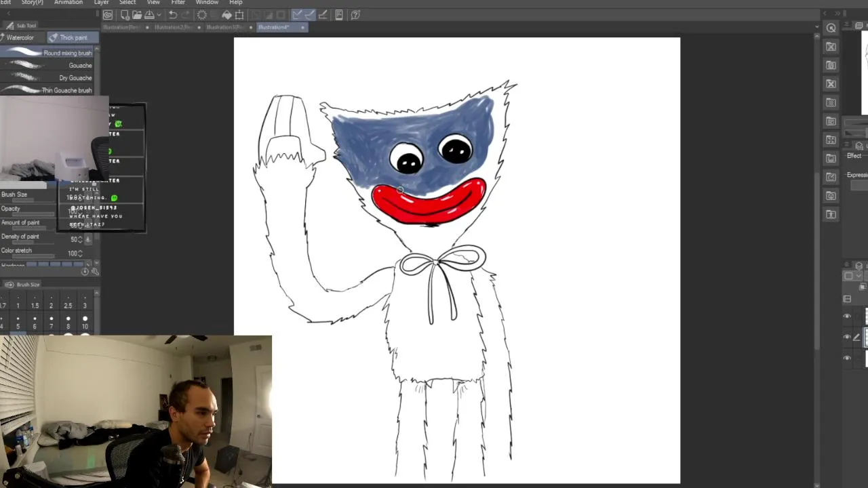Click the Redo arrow icon
The height and width of the screenshot is (488, 868).
click(186, 15)
